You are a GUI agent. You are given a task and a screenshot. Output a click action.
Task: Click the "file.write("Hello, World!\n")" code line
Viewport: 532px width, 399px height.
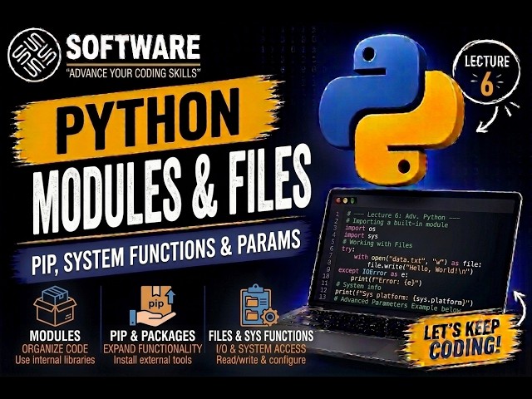(420, 268)
